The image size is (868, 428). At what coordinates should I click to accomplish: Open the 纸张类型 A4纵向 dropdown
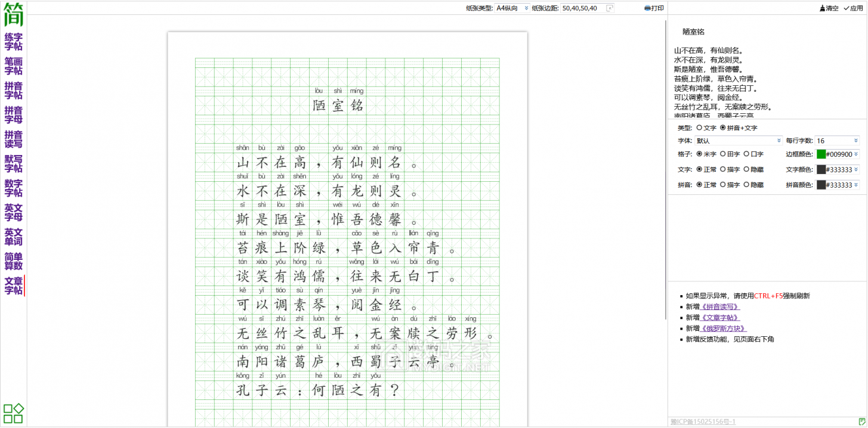512,8
